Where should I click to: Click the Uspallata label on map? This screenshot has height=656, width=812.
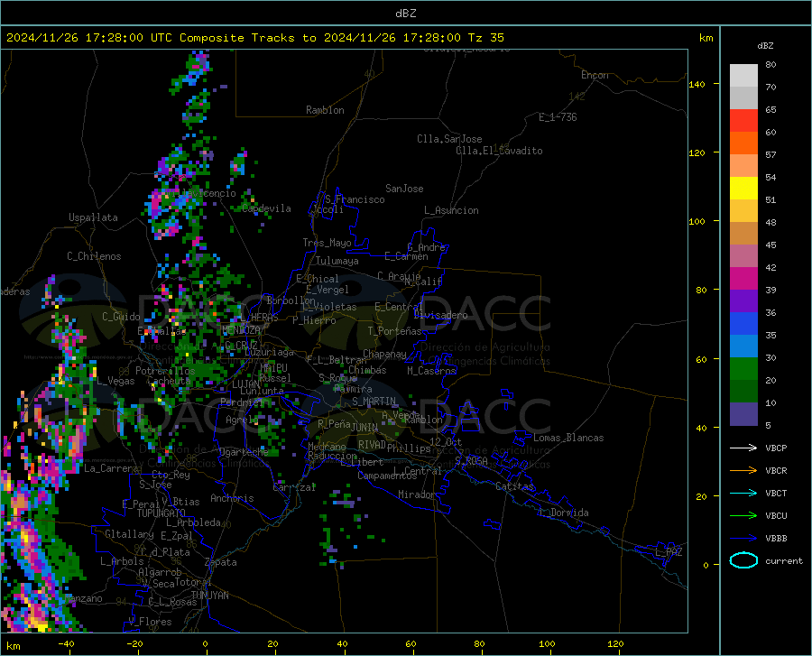(x=93, y=217)
